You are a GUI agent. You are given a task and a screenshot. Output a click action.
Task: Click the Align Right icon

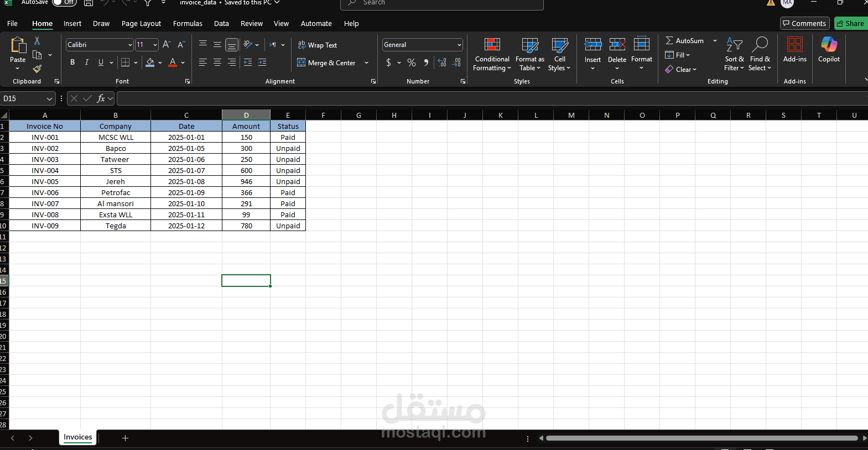coord(232,62)
